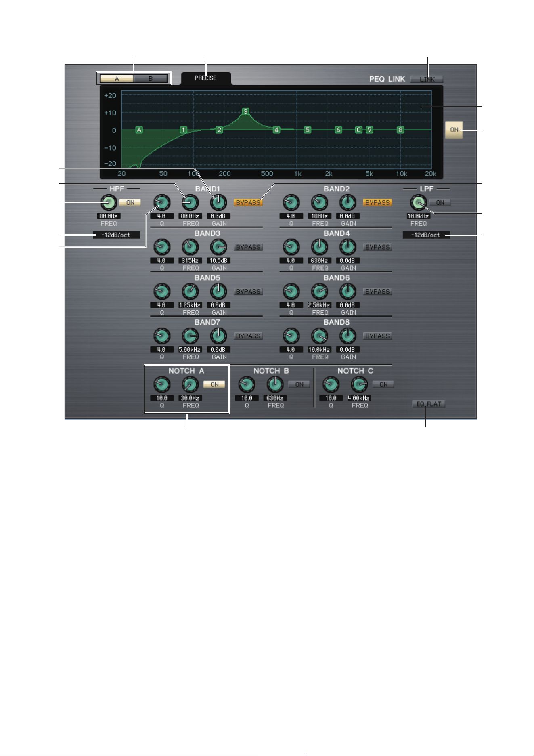Toggle the HPF ON button
534x756 pixels.
click(x=130, y=202)
